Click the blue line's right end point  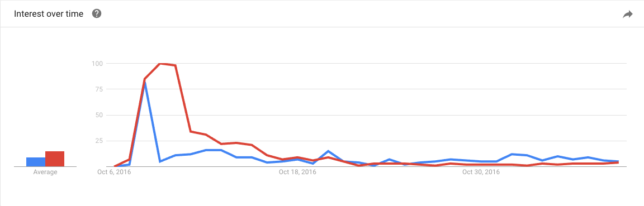618,161
